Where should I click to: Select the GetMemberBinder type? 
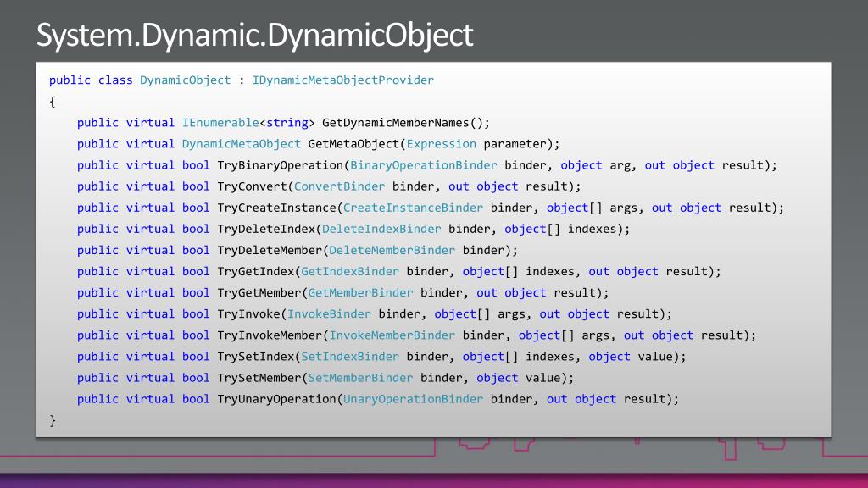coord(360,292)
